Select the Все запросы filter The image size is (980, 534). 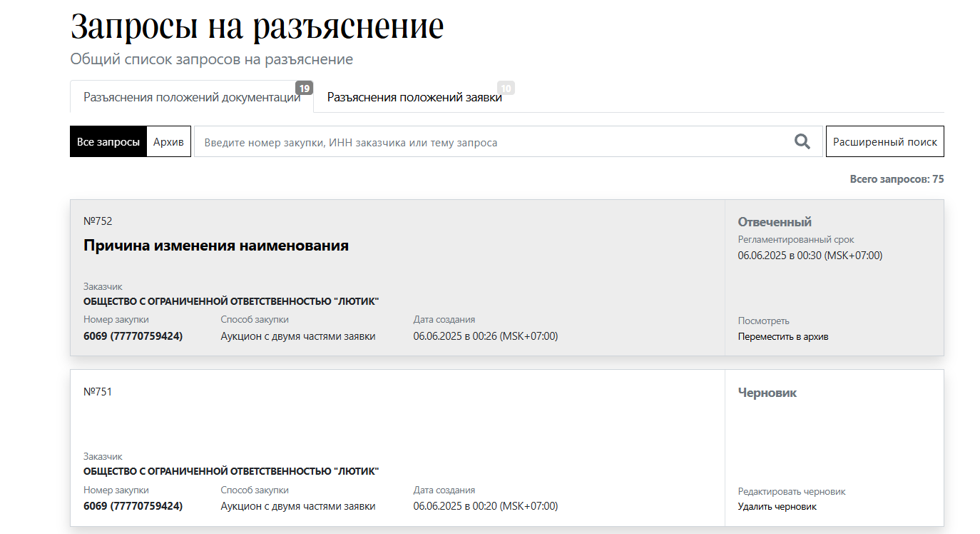coord(108,142)
